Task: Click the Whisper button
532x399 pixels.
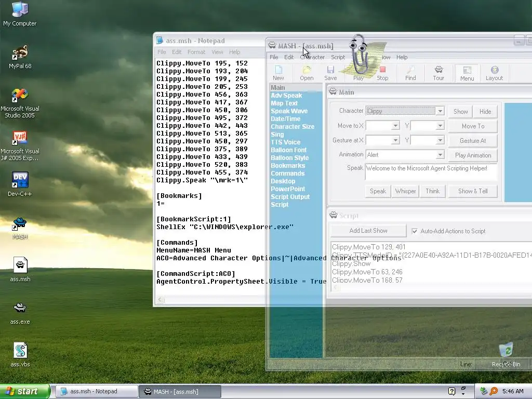Action: click(x=405, y=191)
